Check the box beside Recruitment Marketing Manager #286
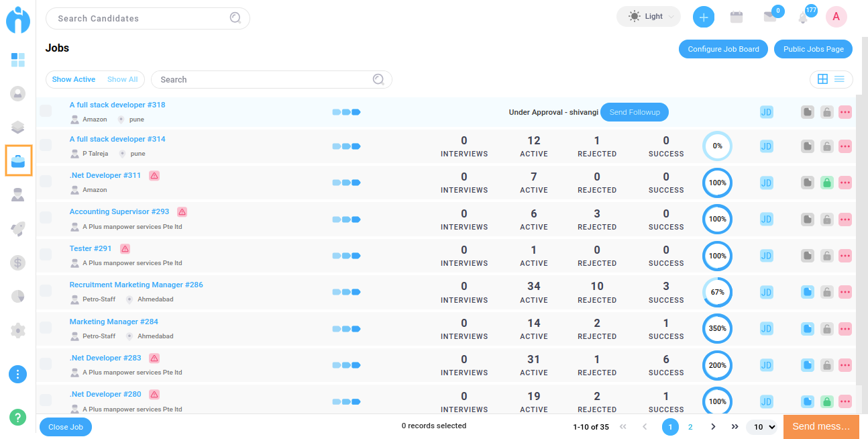The width and height of the screenshot is (868, 439). [46, 291]
